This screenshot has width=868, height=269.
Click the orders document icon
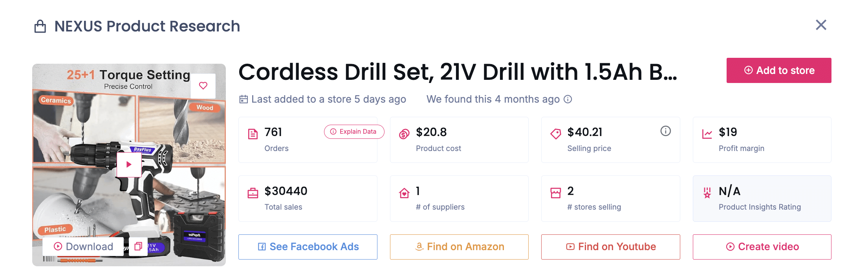pyautogui.click(x=253, y=133)
